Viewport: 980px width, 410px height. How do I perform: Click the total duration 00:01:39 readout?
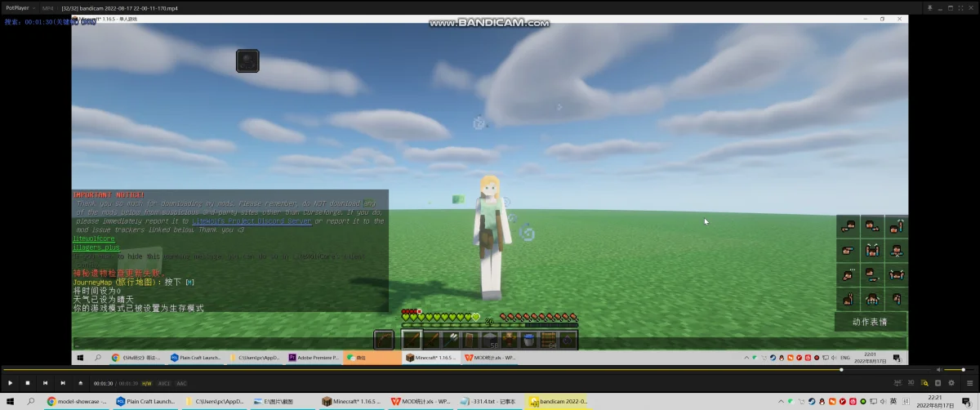(x=128, y=383)
